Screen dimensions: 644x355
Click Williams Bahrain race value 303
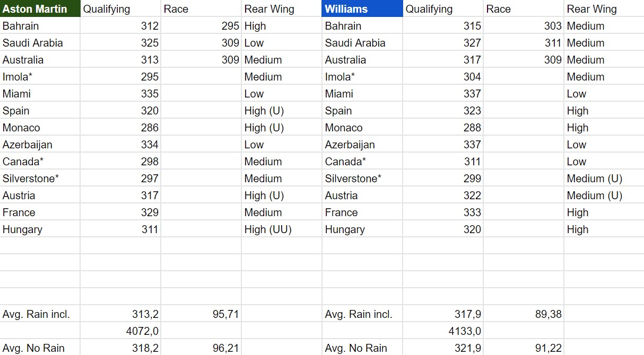(x=524, y=26)
